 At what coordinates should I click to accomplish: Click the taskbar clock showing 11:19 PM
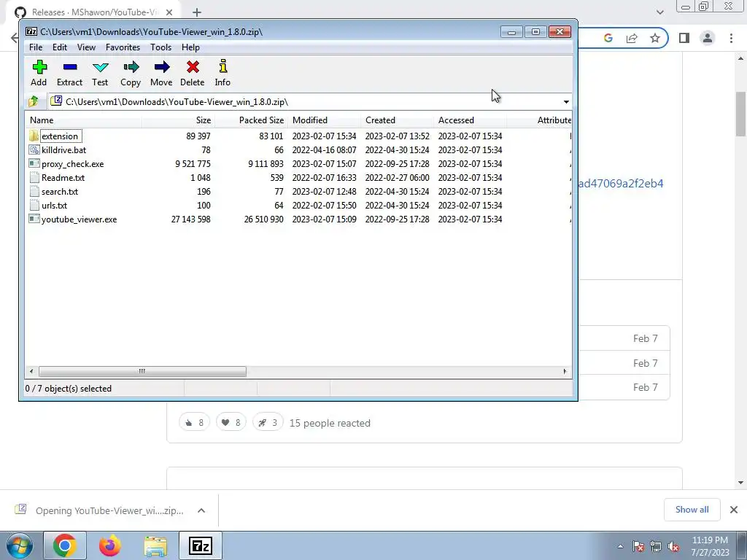click(710, 546)
